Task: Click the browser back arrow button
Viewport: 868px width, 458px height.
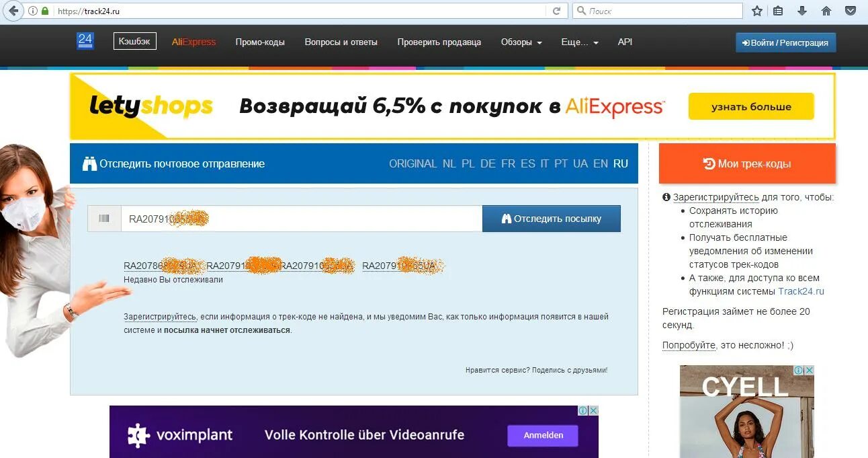Action: click(x=13, y=11)
